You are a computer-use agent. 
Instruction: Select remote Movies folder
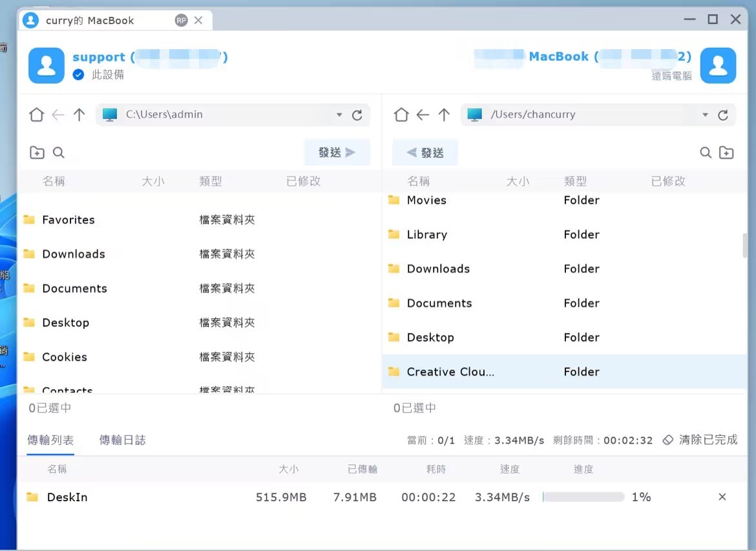click(x=564, y=200)
